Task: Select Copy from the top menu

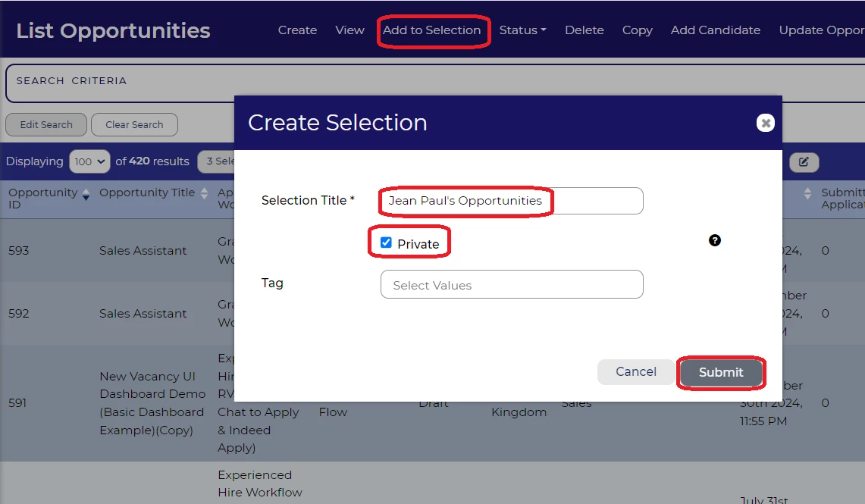Action: pyautogui.click(x=637, y=30)
